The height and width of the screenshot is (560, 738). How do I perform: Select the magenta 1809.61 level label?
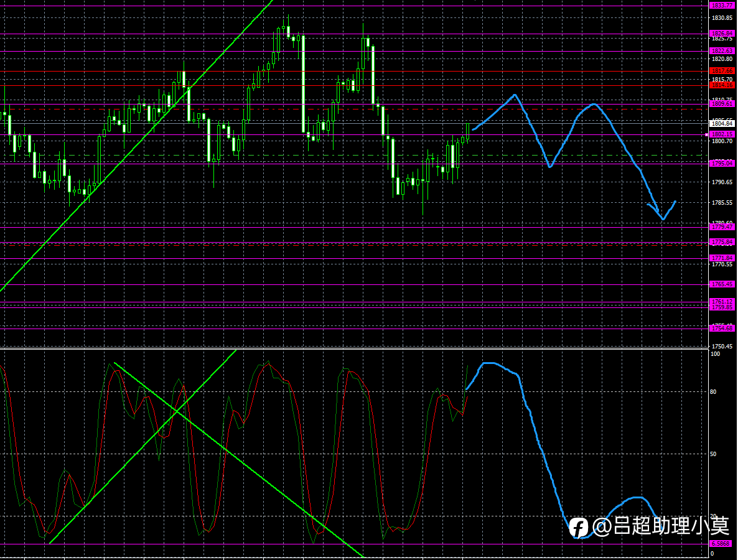coord(722,103)
